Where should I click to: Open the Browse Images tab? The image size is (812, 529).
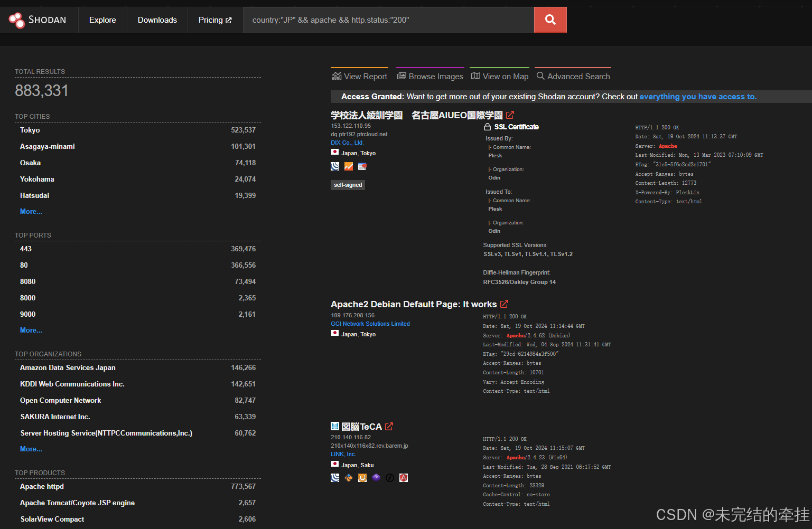tap(430, 76)
